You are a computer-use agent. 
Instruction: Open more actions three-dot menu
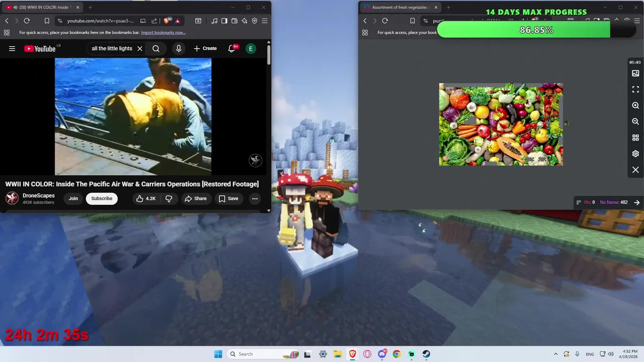[x=255, y=199]
